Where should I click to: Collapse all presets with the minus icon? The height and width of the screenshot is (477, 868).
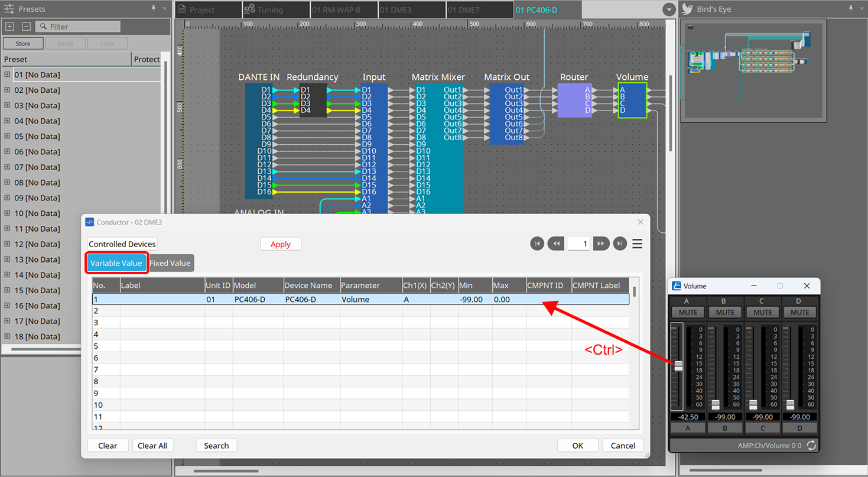click(25, 27)
